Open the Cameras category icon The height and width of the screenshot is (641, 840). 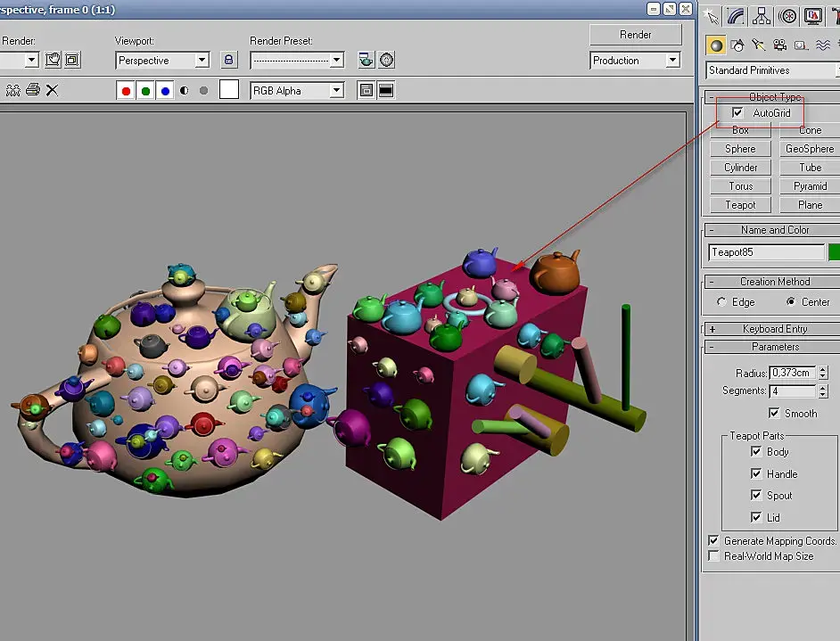[779, 45]
